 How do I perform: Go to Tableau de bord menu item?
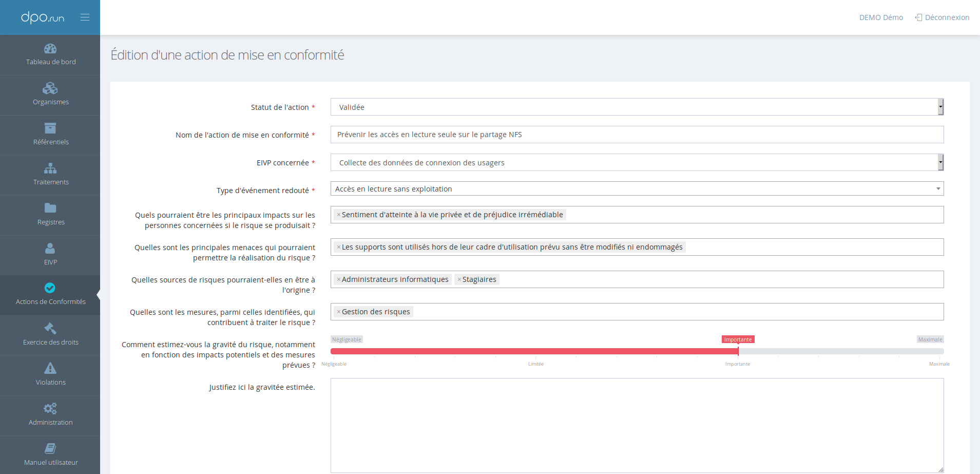tap(50, 55)
